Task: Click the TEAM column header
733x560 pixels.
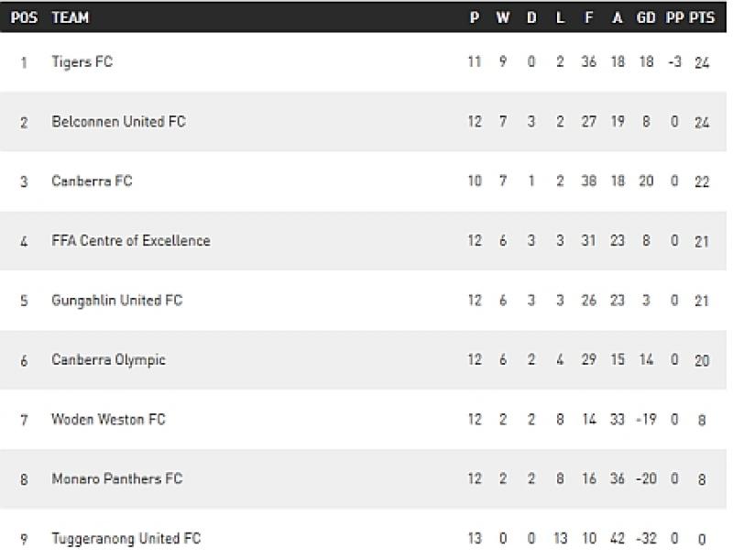Action: click(x=71, y=17)
